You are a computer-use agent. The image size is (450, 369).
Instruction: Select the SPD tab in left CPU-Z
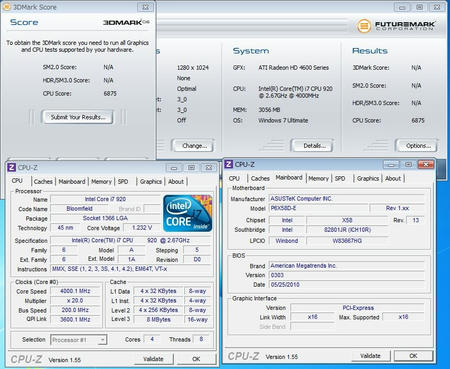(123, 182)
